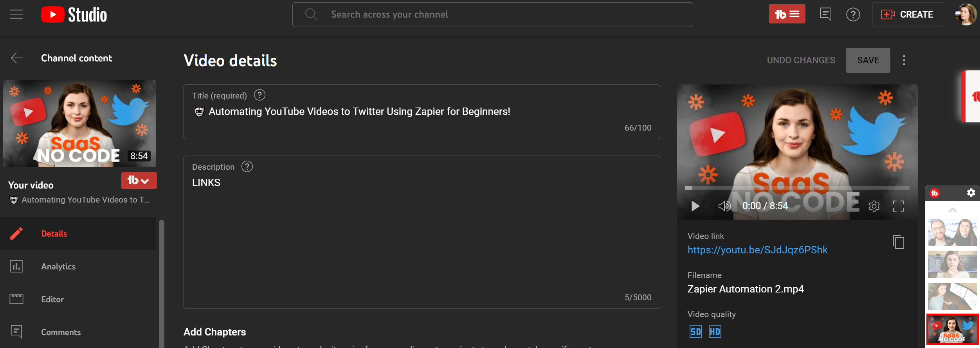Click inside the Description text box
Screen dimensions: 980x348
(x=422, y=232)
